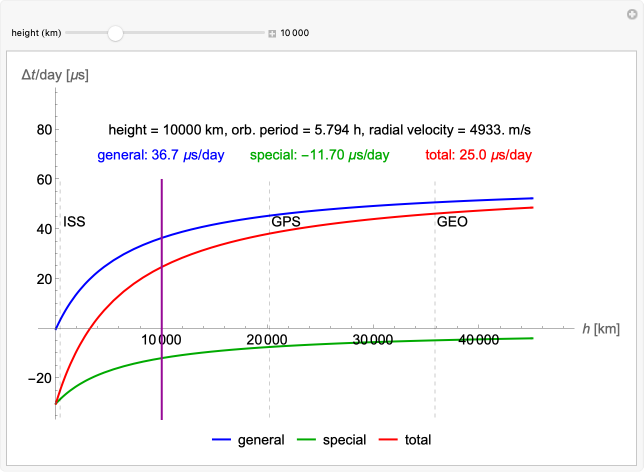644x473 pixels.
Task: Select the GPS orbit label on plot
Action: 286,220
